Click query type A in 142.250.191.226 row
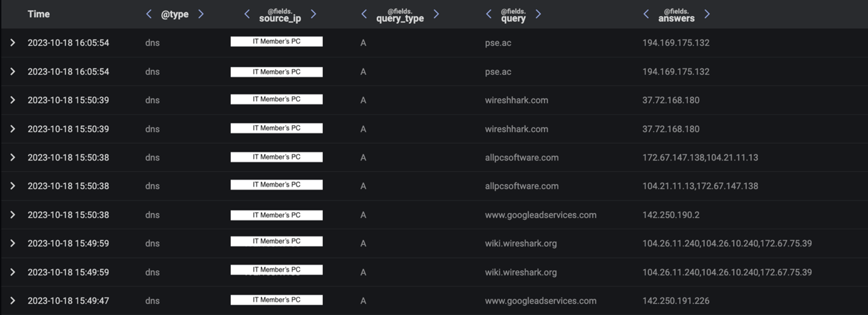868x315 pixels. pyautogui.click(x=363, y=300)
